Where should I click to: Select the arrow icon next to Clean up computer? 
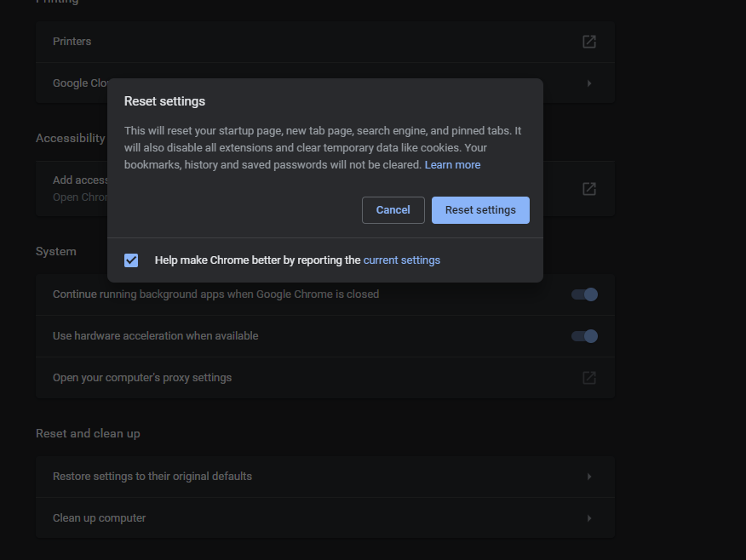click(589, 517)
